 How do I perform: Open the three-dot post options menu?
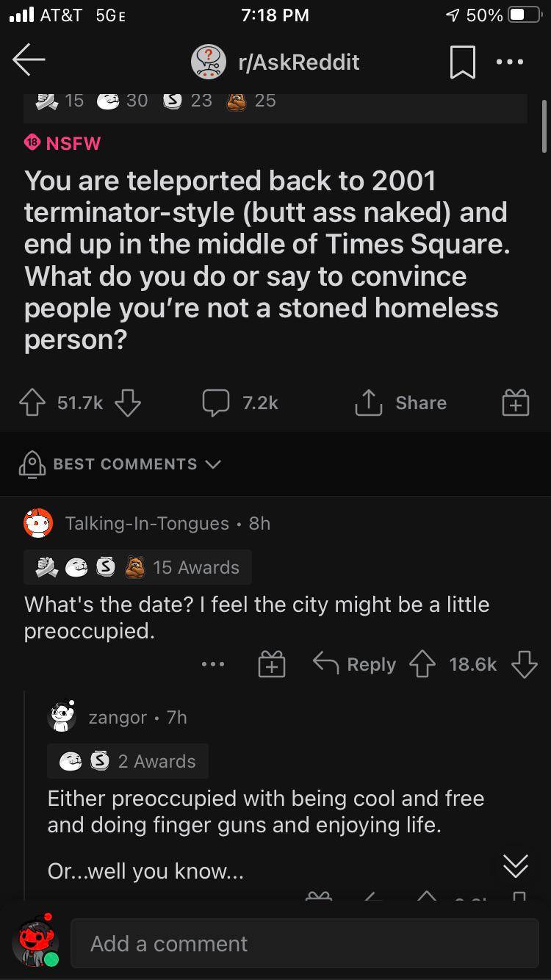(x=511, y=62)
